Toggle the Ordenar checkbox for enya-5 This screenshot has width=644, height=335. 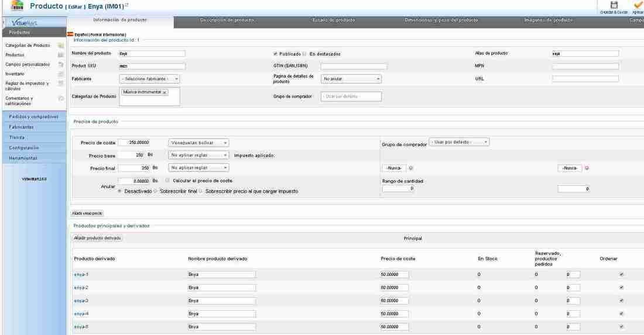click(621, 327)
